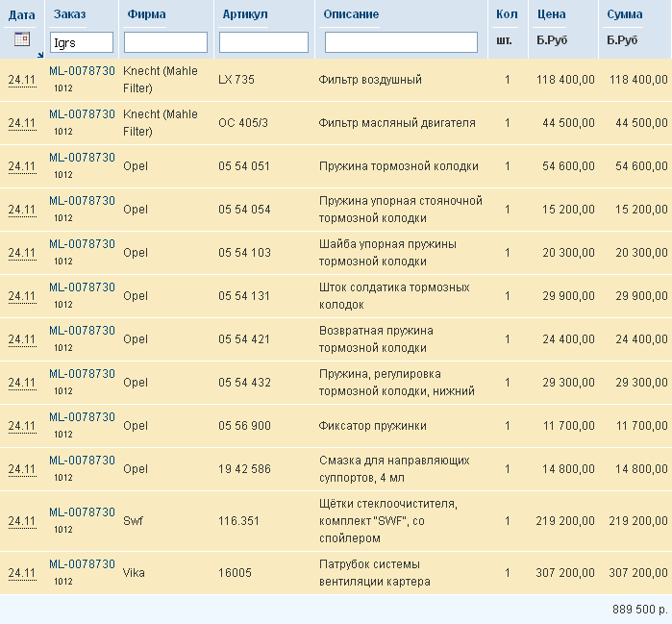Image resolution: width=672 pixels, height=624 pixels.
Task: Click description Фиксатор пружинки
Action: coord(372,426)
